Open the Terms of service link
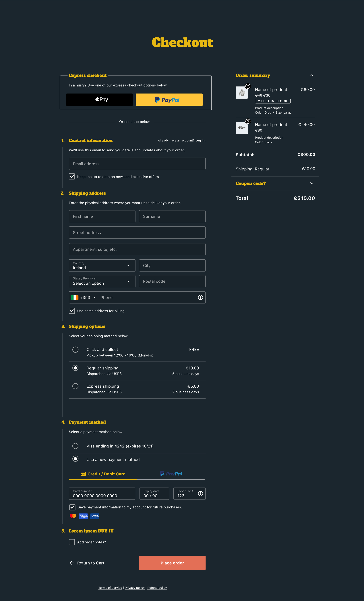Screen dimensions: 364x601 coord(110,588)
